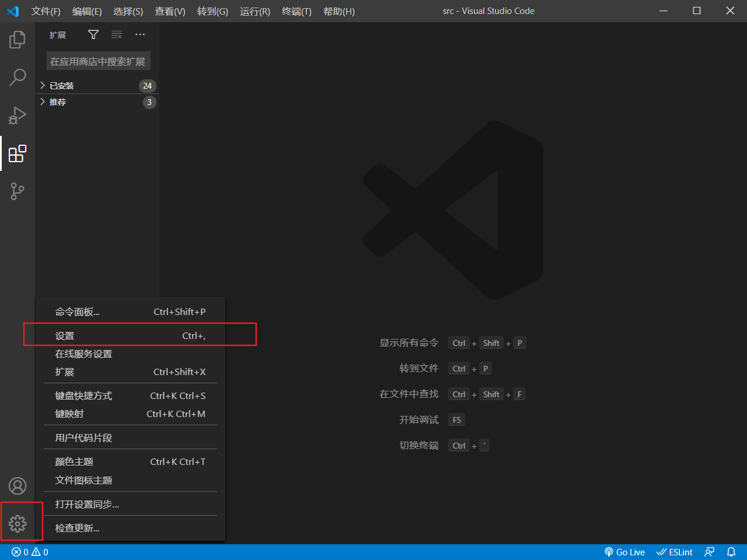This screenshot has width=747, height=560.
Task: Click the feedback icon in status bar
Action: (x=710, y=552)
